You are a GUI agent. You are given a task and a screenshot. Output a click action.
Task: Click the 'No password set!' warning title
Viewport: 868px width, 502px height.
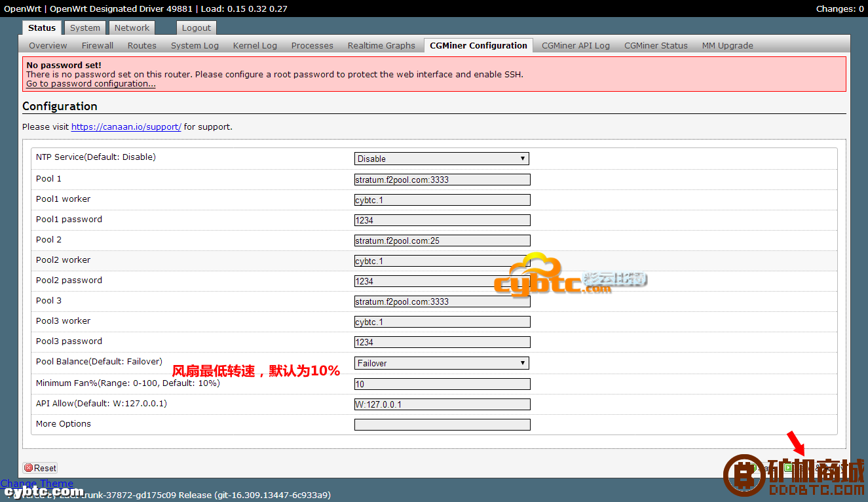tap(64, 65)
